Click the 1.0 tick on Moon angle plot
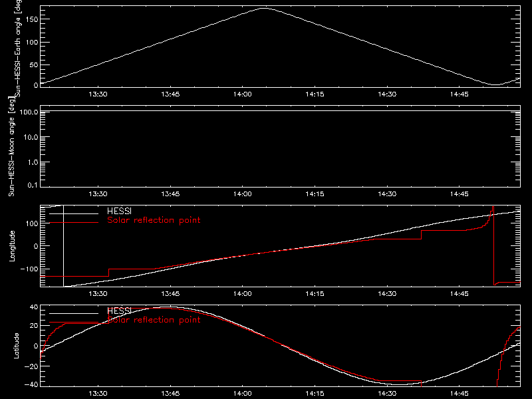The width and height of the screenshot is (532, 399). pyautogui.click(x=33, y=162)
